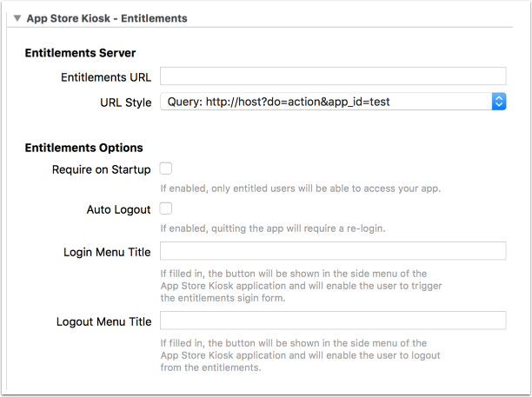Open the URL Style dropdown
532x397 pixels.
click(x=333, y=102)
